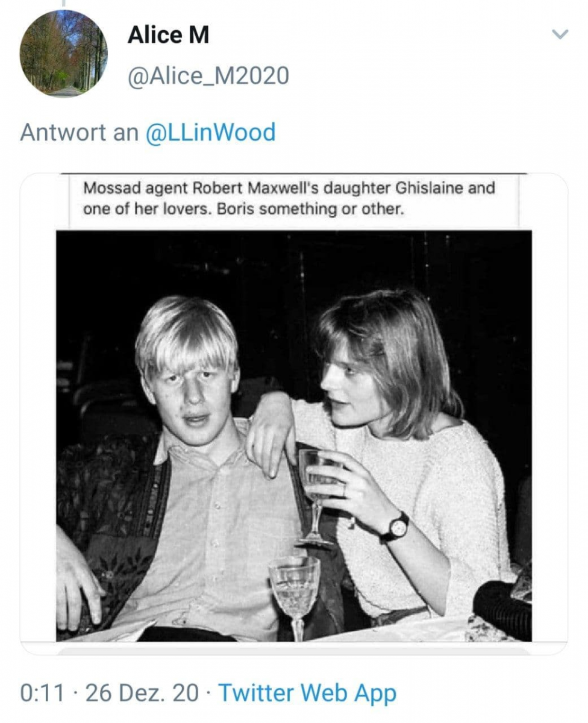This screenshot has width=588, height=723.
Task: Select the caption line starting "Mossad agent"
Action: pos(289,188)
